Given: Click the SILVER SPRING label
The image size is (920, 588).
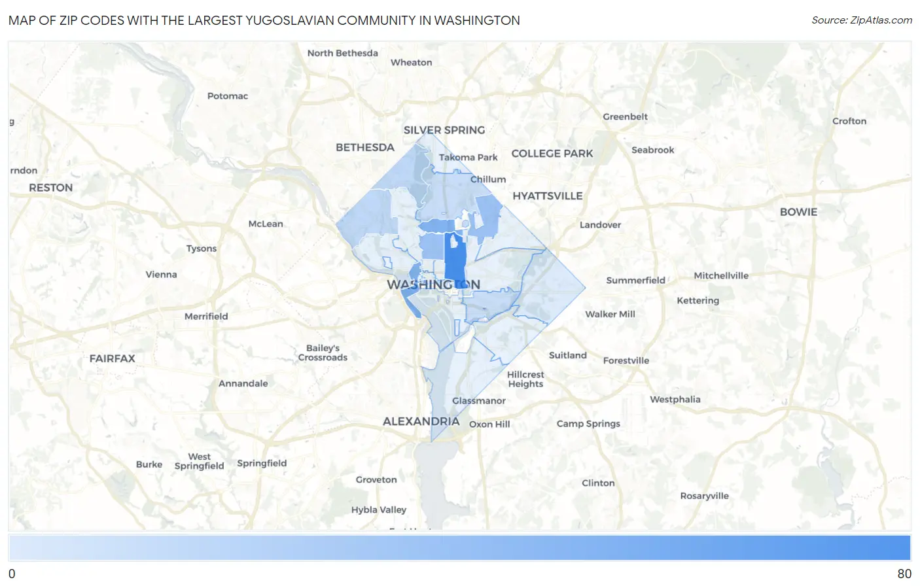Looking at the screenshot, I should (x=444, y=130).
